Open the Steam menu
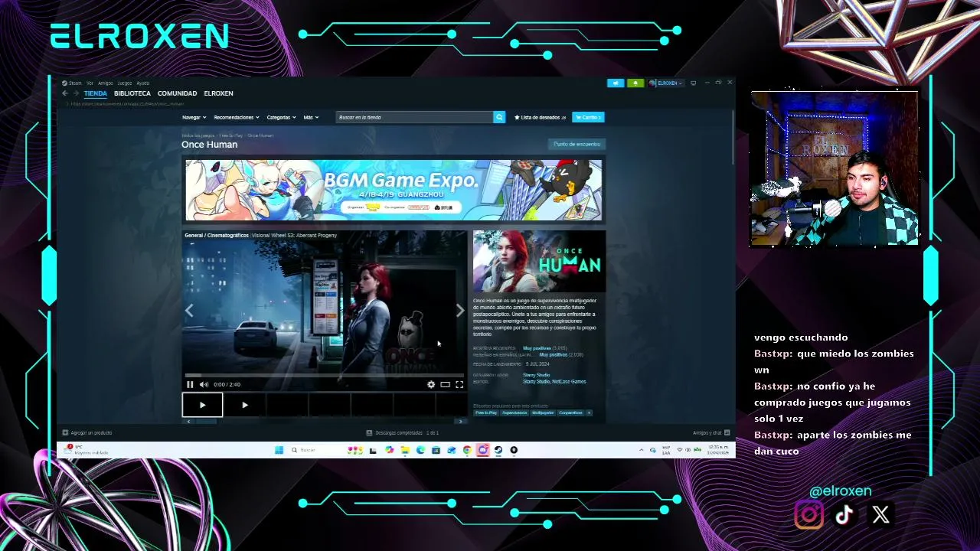The width and height of the screenshot is (980, 551). tap(73, 83)
